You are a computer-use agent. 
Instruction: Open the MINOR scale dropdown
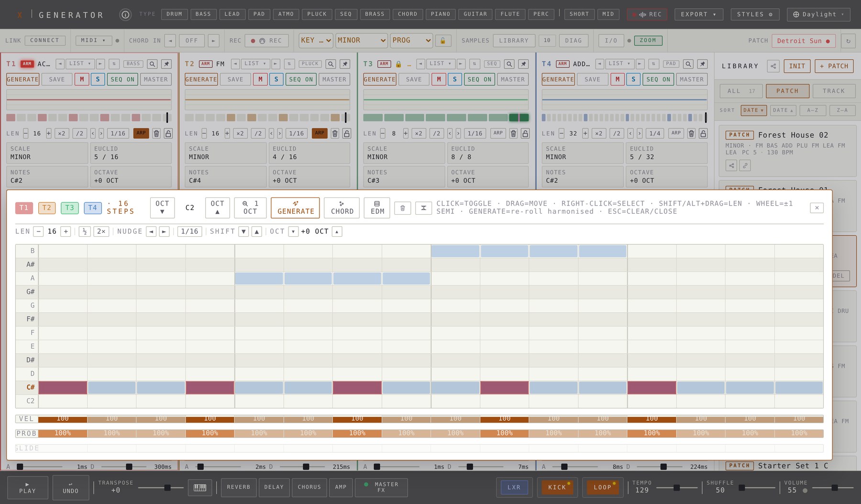tap(361, 41)
